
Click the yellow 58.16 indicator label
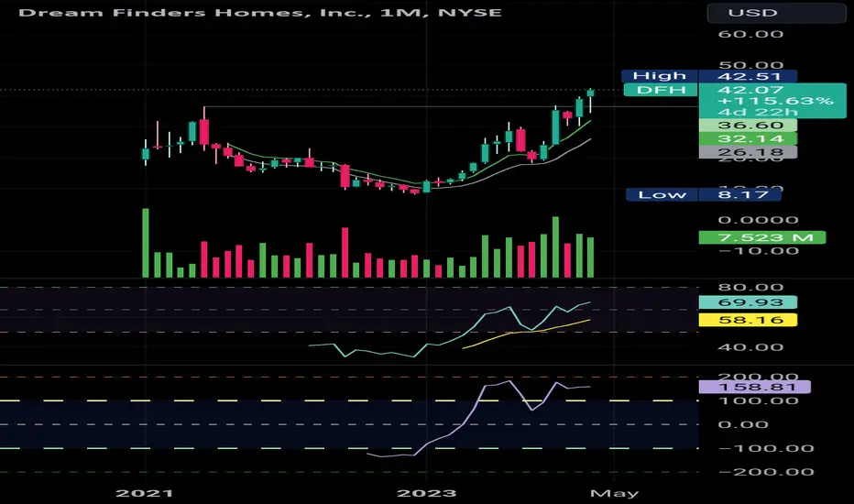[748, 320]
